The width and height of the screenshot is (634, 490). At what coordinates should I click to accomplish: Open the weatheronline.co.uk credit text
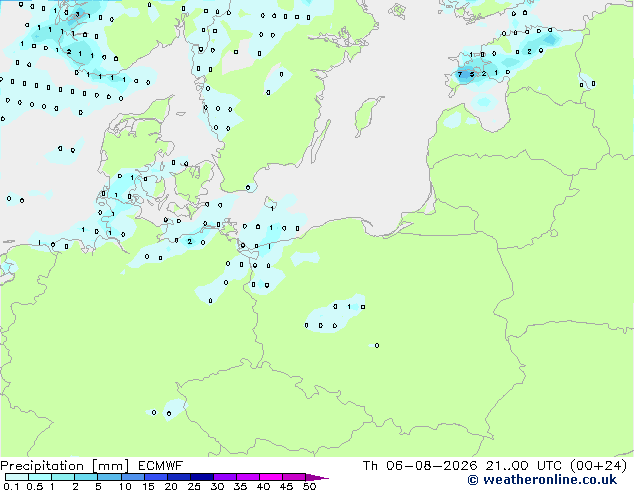tap(542, 480)
